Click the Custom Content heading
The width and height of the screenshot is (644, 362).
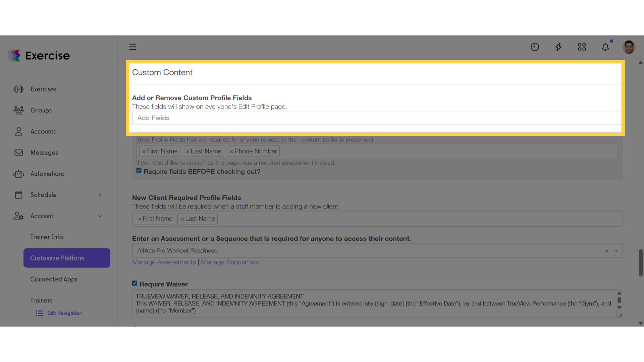click(162, 73)
